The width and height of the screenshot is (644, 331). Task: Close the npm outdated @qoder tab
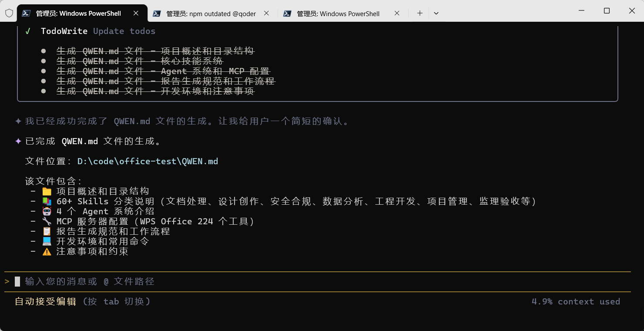pos(266,14)
